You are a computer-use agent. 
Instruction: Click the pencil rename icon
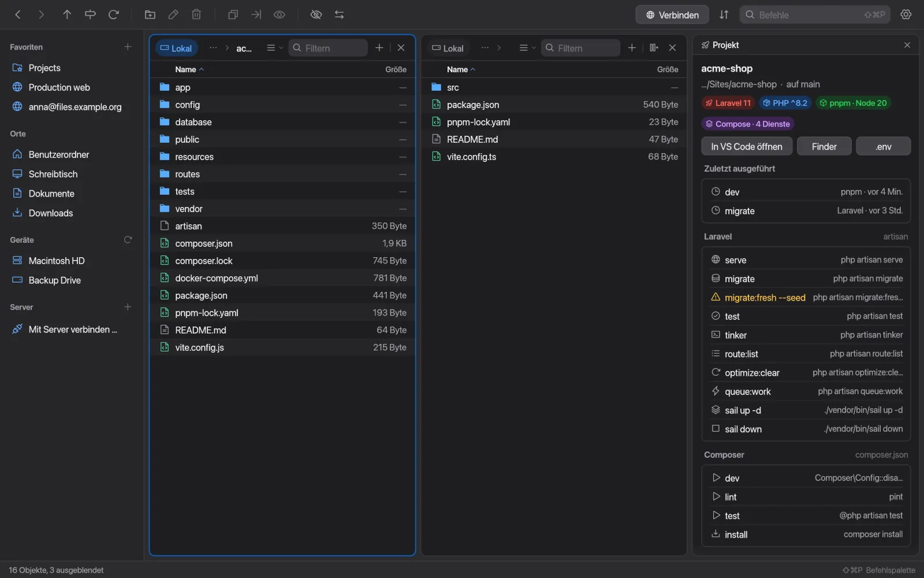[x=173, y=14]
